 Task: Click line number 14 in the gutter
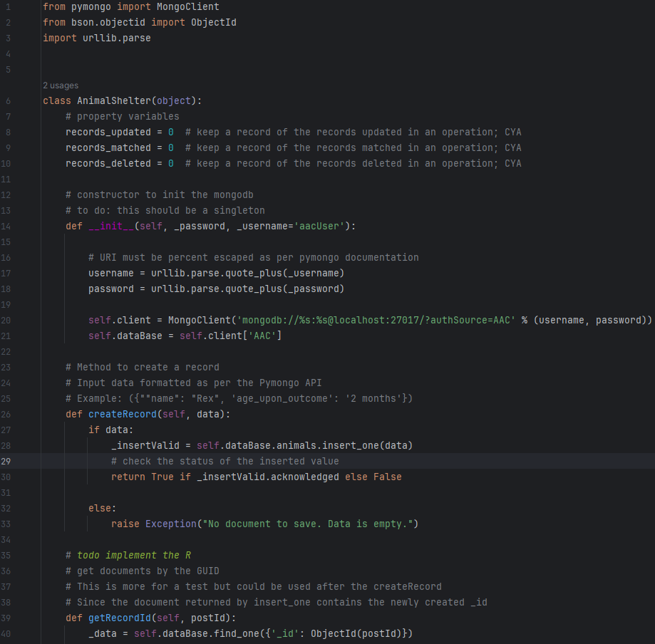(x=6, y=226)
